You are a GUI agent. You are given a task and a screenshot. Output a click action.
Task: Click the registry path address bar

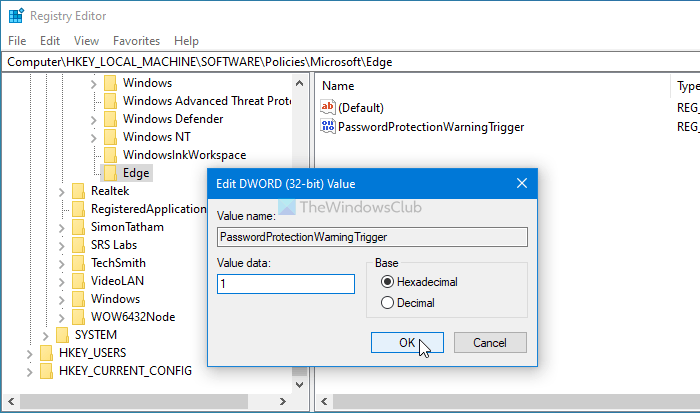[350, 62]
